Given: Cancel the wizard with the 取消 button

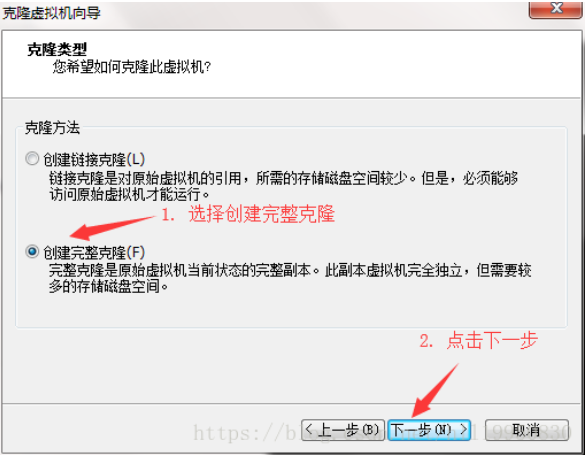Looking at the screenshot, I should (527, 430).
